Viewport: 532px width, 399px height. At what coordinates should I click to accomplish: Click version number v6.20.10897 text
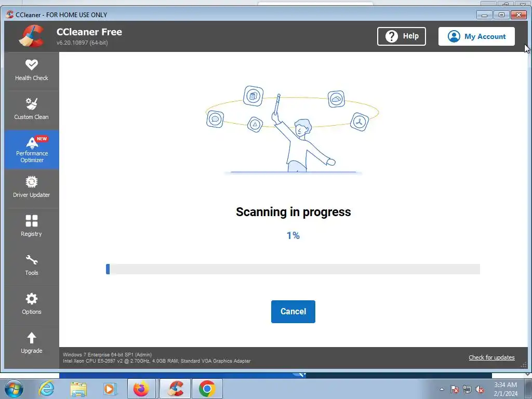coord(82,43)
